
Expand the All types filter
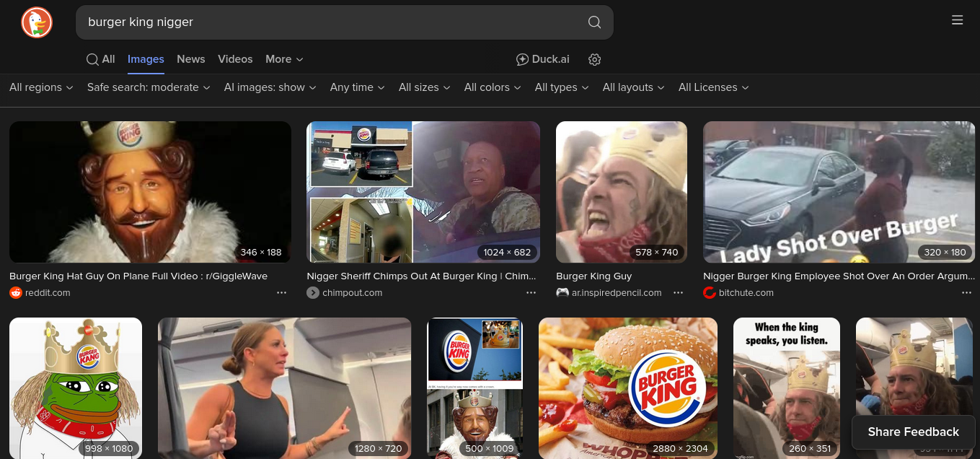pos(562,87)
